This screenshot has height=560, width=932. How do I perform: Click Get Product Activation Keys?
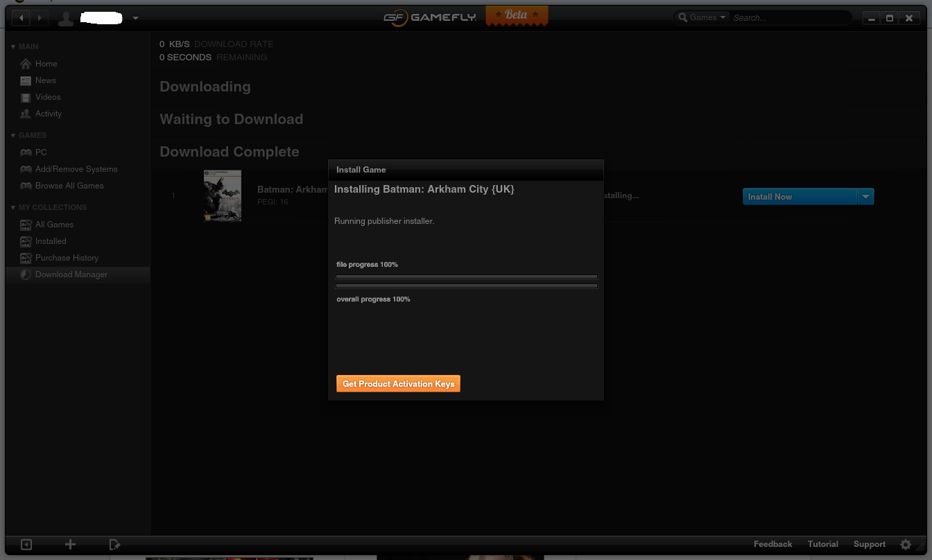click(398, 384)
